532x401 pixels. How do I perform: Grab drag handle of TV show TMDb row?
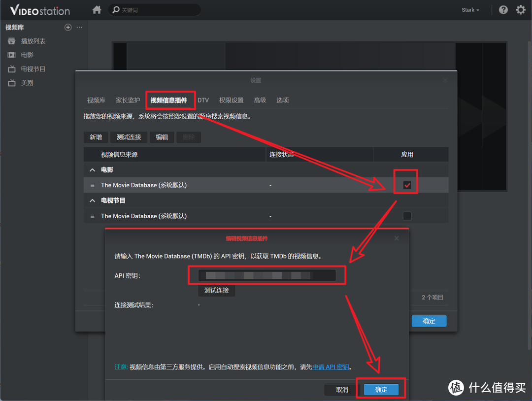(92, 216)
